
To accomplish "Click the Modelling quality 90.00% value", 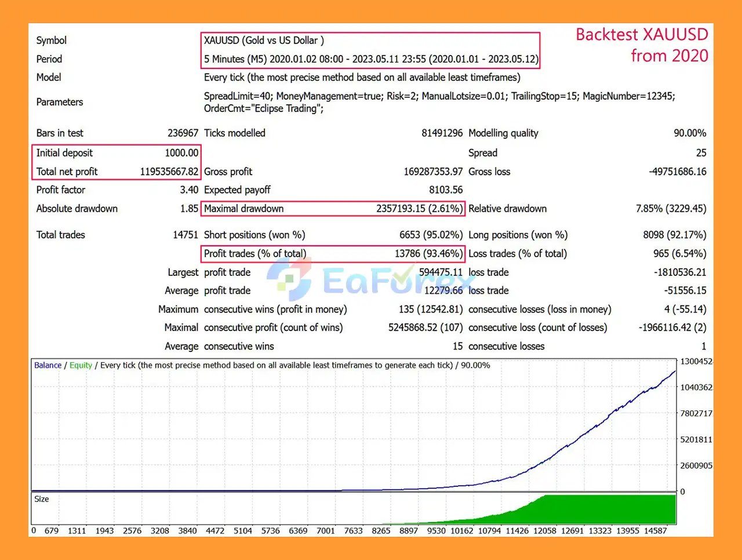I will click(690, 133).
